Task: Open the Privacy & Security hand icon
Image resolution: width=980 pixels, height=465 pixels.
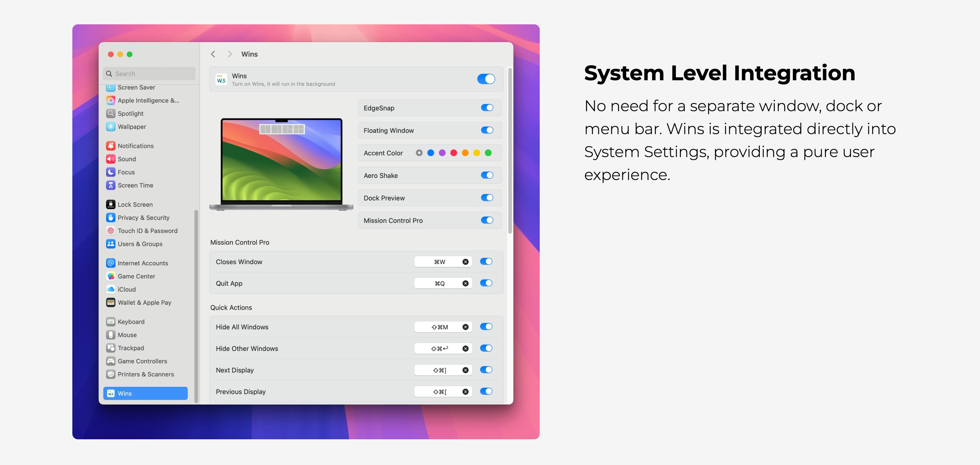Action: pyautogui.click(x=111, y=218)
